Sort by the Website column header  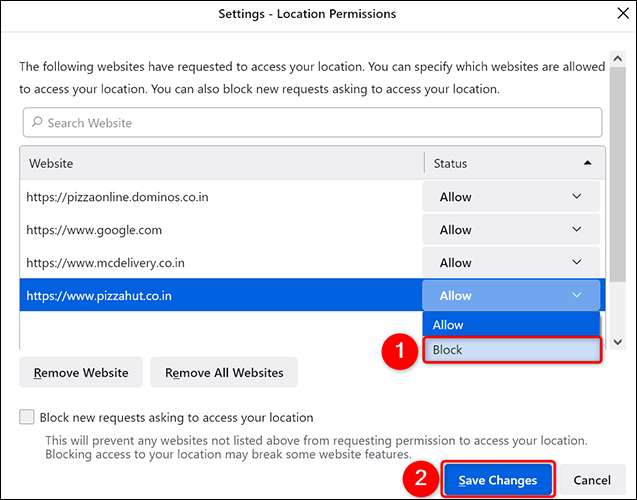(x=220, y=163)
